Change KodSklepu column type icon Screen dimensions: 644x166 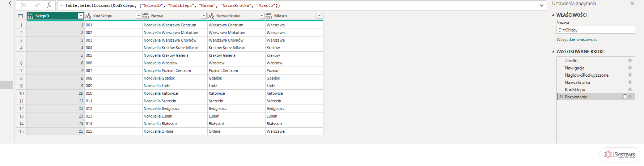pos(88,16)
